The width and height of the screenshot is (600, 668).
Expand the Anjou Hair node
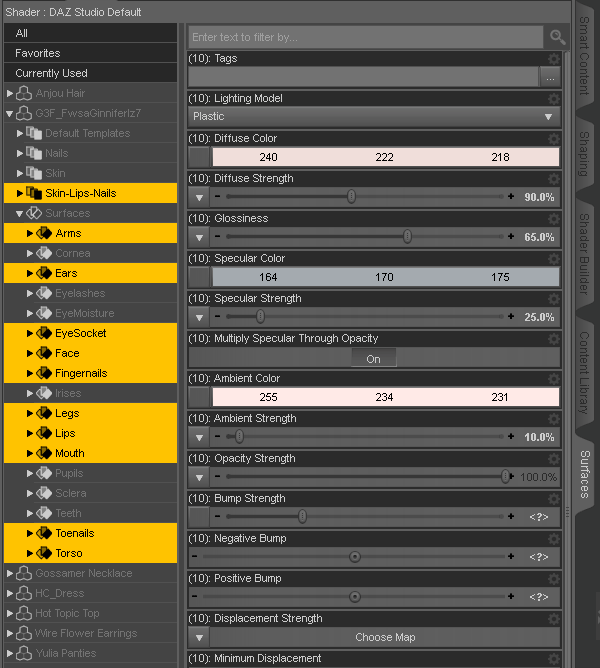[x=10, y=93]
